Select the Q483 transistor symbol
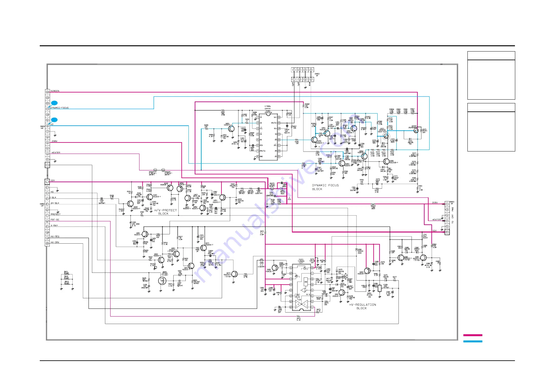This screenshot has width=555, height=392. [367, 271]
